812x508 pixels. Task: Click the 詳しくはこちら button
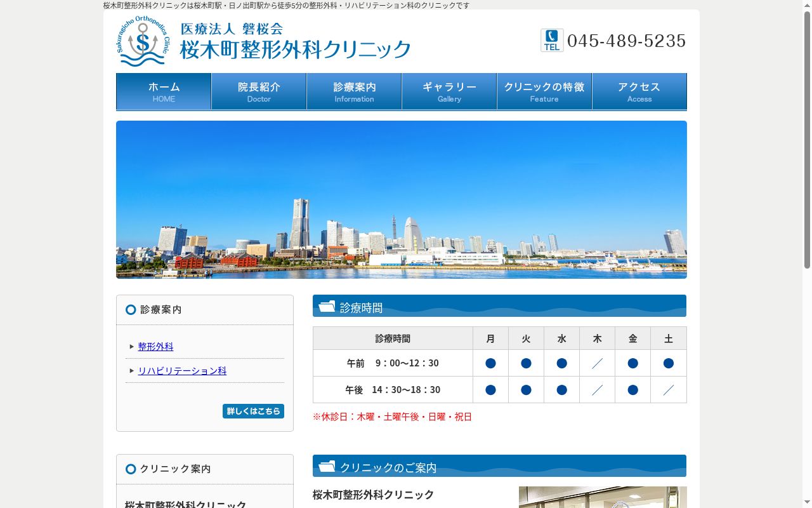[253, 411]
